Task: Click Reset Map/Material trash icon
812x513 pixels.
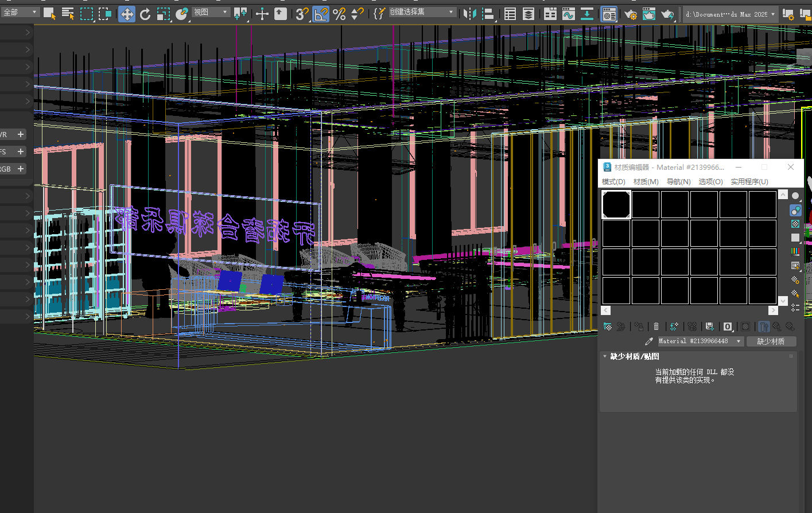Action: coord(656,327)
